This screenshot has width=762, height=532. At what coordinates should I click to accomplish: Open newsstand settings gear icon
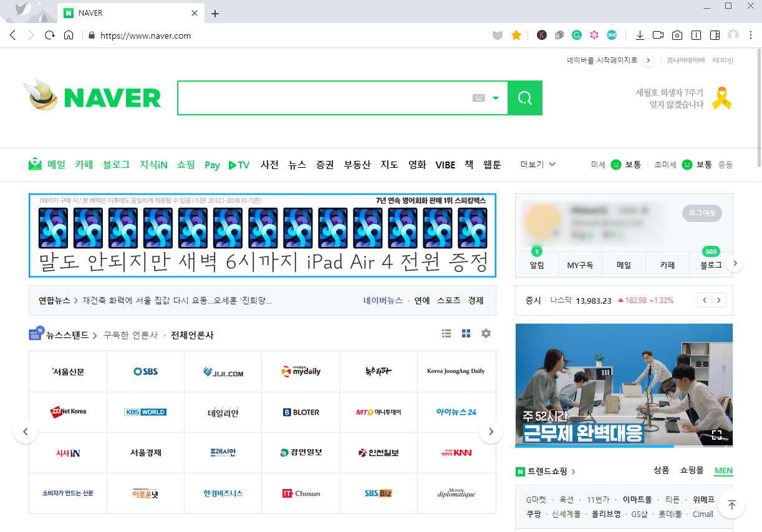pyautogui.click(x=486, y=334)
